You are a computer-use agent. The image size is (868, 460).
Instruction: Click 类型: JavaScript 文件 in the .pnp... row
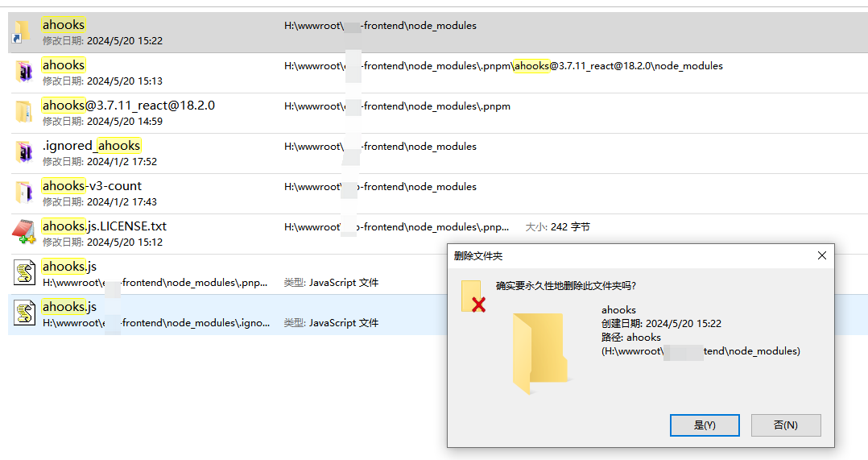pos(331,283)
